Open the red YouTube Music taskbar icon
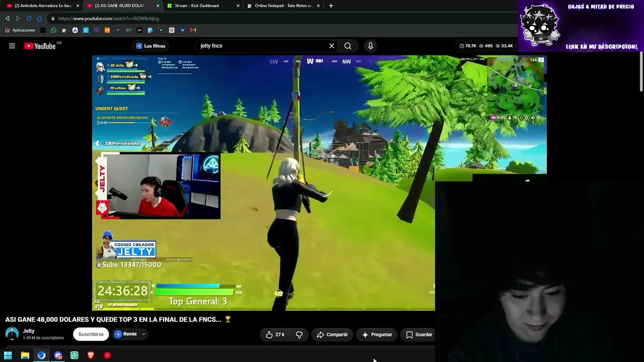Screen dimensions: 644x362 [x=107, y=355]
